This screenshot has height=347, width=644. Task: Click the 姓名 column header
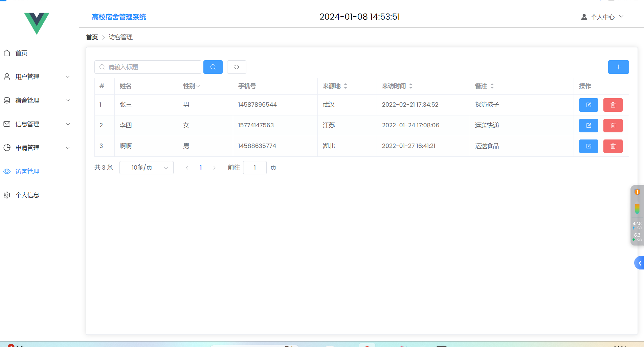tap(126, 86)
